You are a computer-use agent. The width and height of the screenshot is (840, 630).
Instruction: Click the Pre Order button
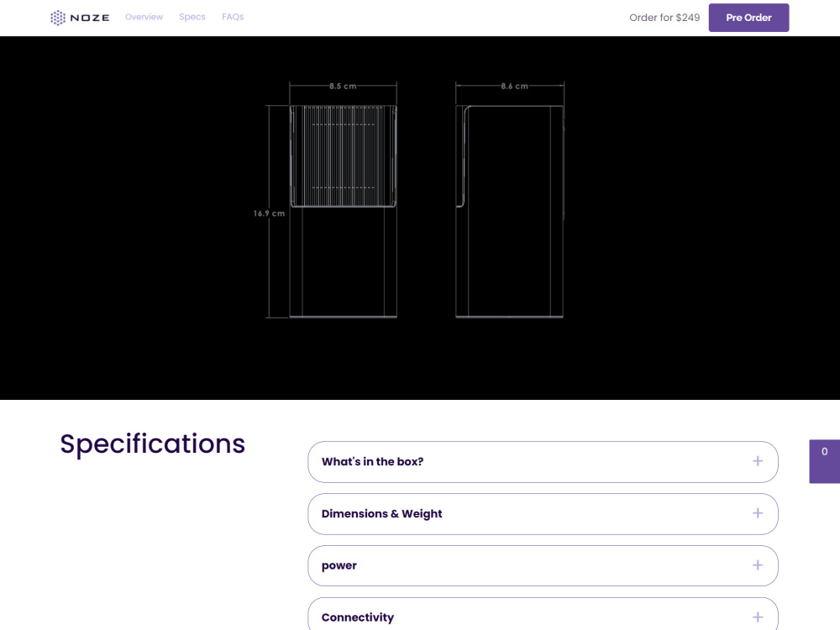pos(748,18)
